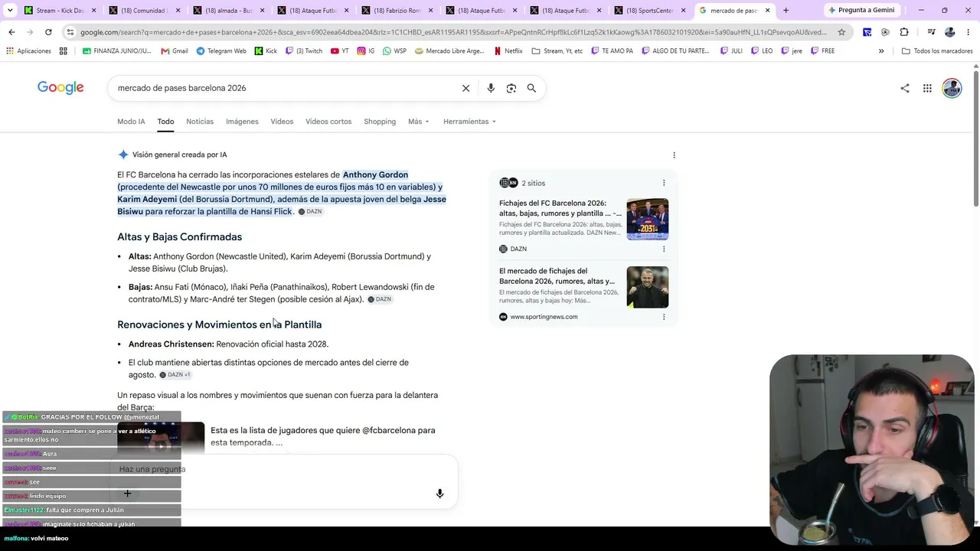Expand the tab search dropdown
980x551 pixels.
[x=10, y=10]
